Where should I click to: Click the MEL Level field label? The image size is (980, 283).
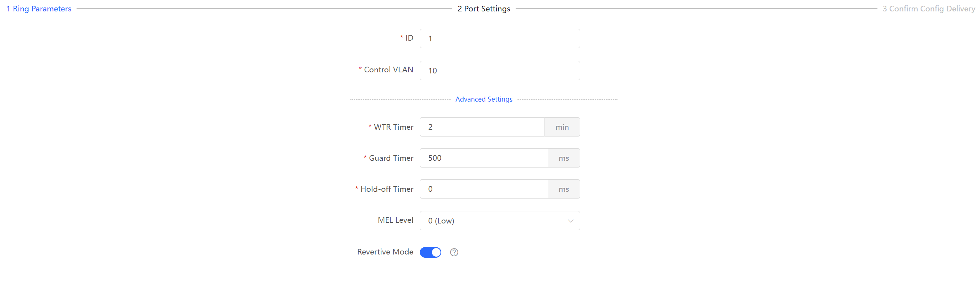tap(395, 220)
